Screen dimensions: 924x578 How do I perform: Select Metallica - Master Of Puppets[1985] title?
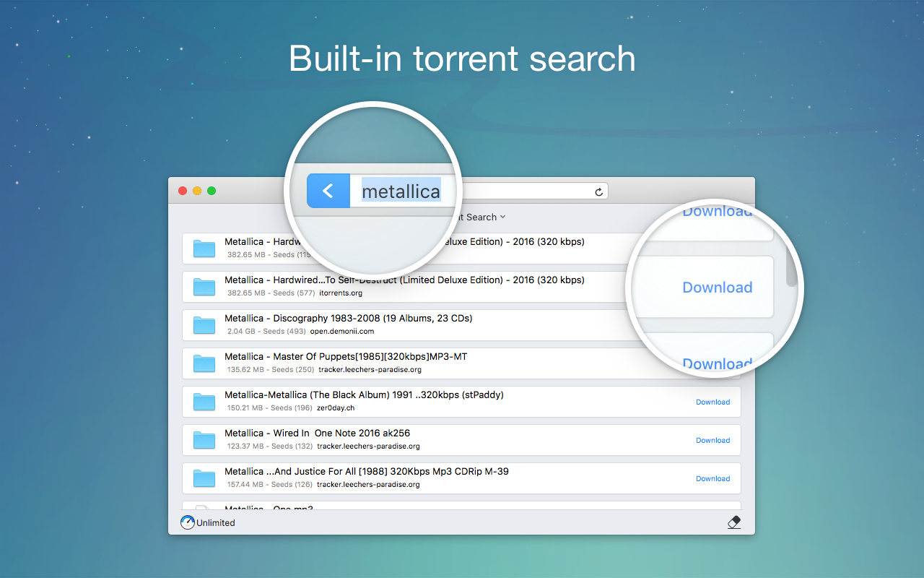coord(346,356)
